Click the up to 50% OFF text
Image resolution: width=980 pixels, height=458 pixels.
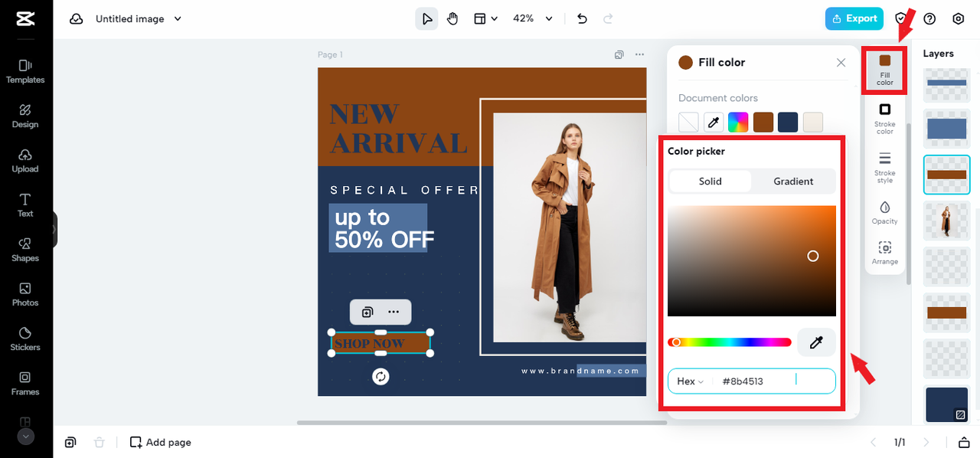pyautogui.click(x=384, y=228)
